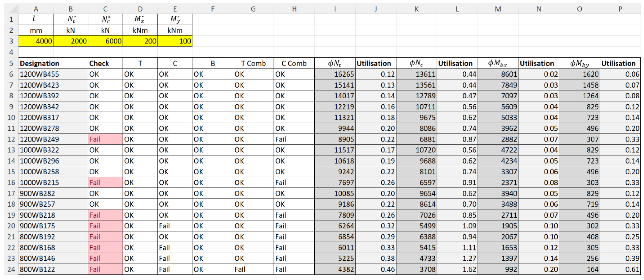Screen dimensions: 644x280
Task: Select column A header
Action: tap(36, 9)
